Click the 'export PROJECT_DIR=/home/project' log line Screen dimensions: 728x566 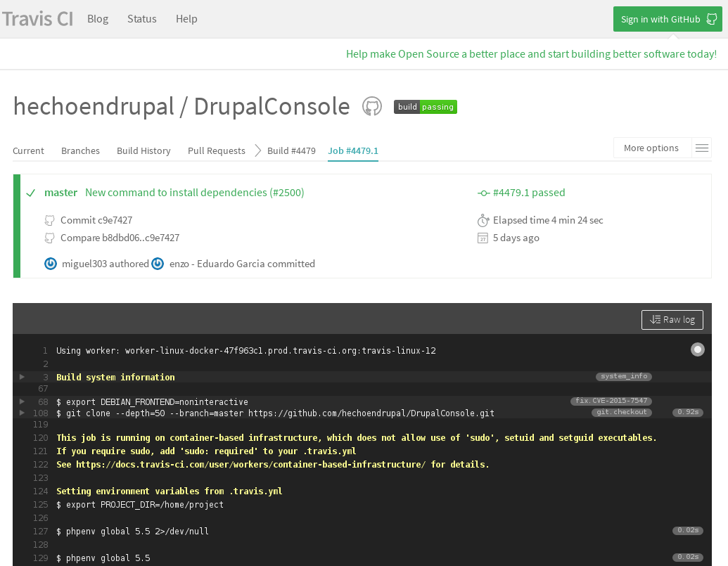tap(140, 504)
